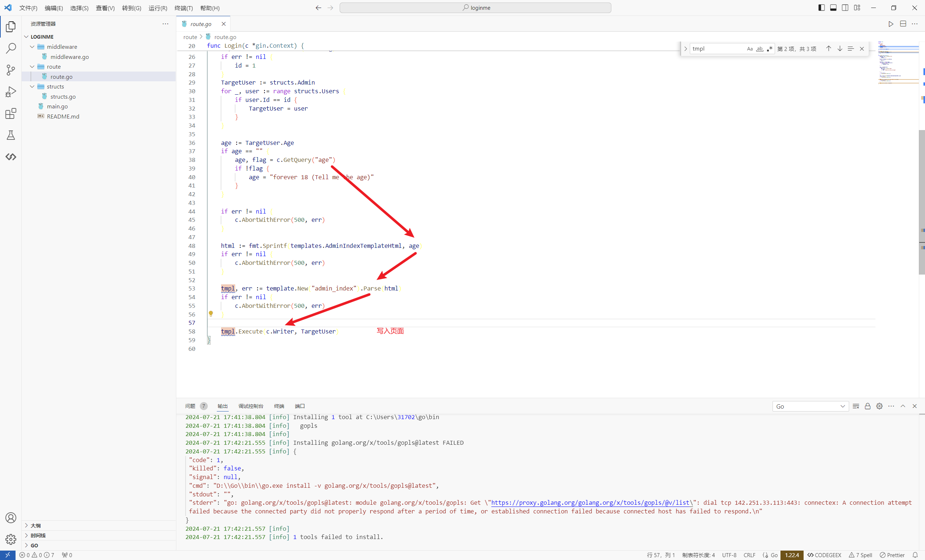The height and width of the screenshot is (560, 925).
Task: Show the code action lightbulb
Action: point(211,314)
